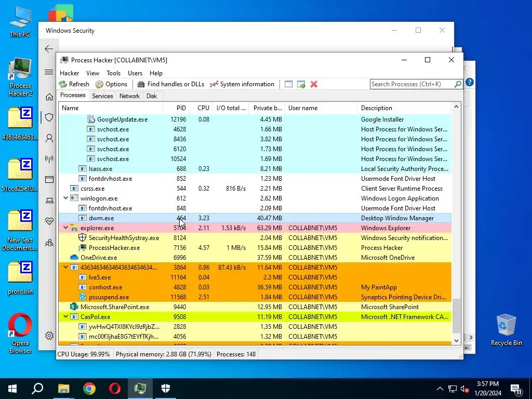
Task: Open Firewall & network protection in sidebar
Action: point(49,159)
